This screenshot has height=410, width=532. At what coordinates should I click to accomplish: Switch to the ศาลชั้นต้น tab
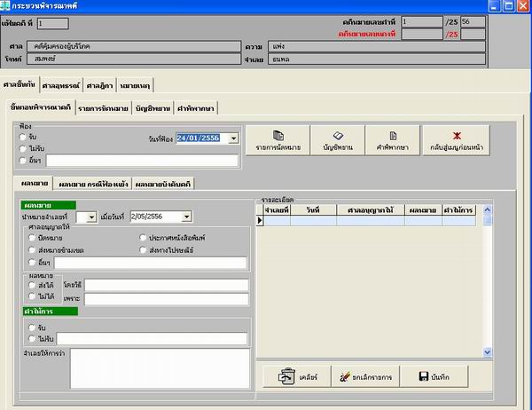click(20, 84)
